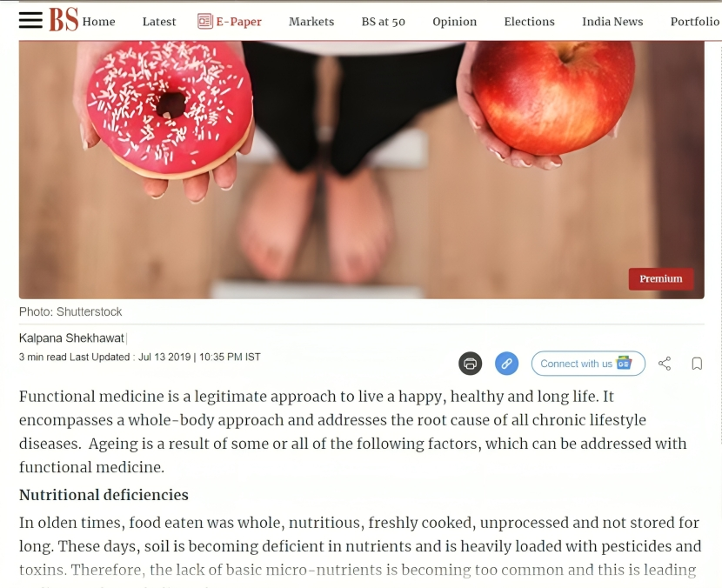Click the donut and apple article image
This screenshot has width=722, height=588.
pyautogui.click(x=362, y=170)
